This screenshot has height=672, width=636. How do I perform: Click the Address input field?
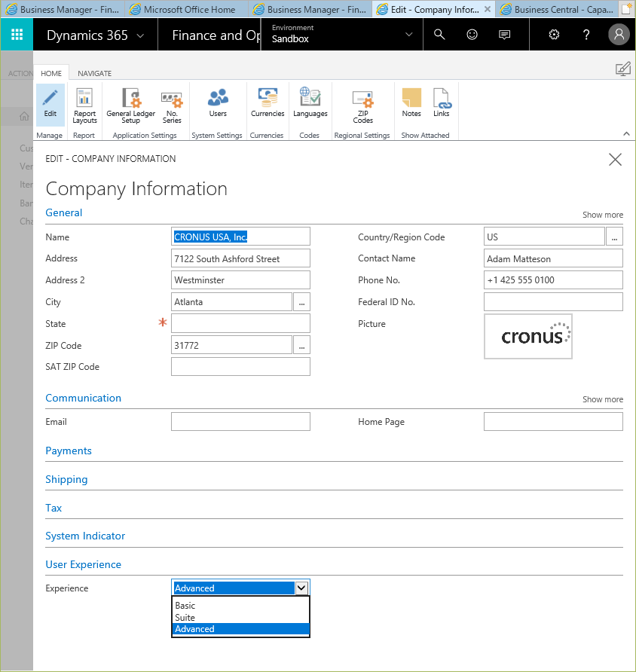coord(240,258)
